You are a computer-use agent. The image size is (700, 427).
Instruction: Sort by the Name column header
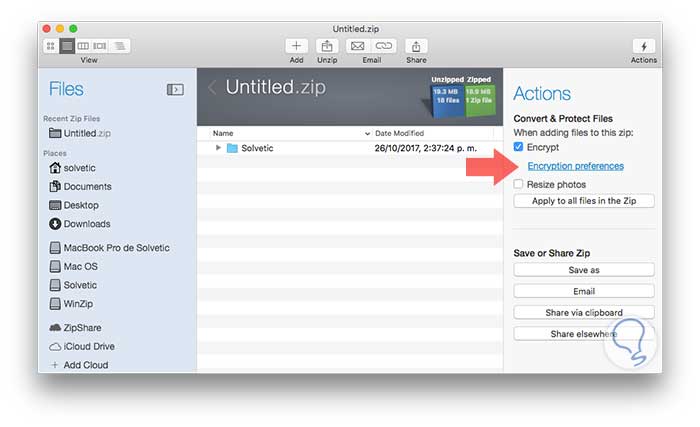point(223,133)
